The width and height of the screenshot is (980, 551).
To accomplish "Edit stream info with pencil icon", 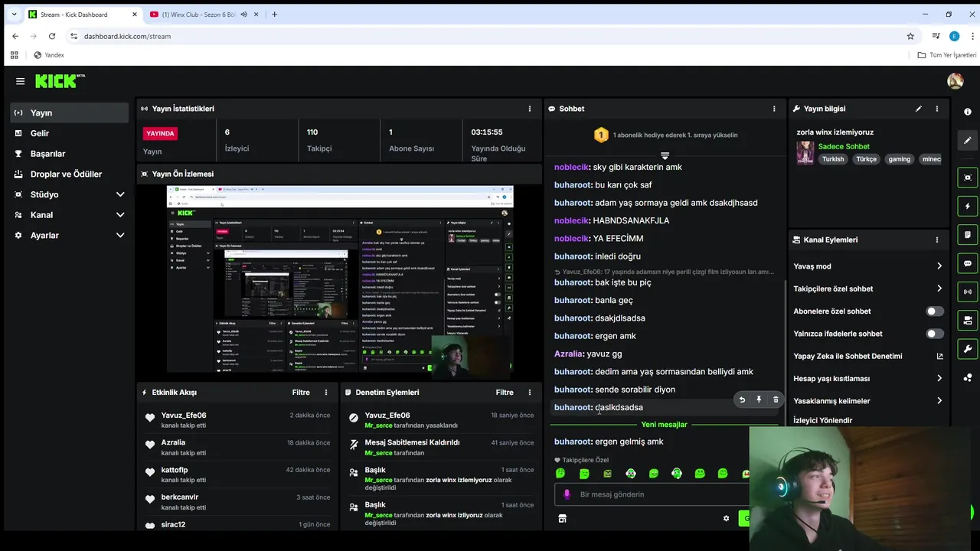I will 918,109.
